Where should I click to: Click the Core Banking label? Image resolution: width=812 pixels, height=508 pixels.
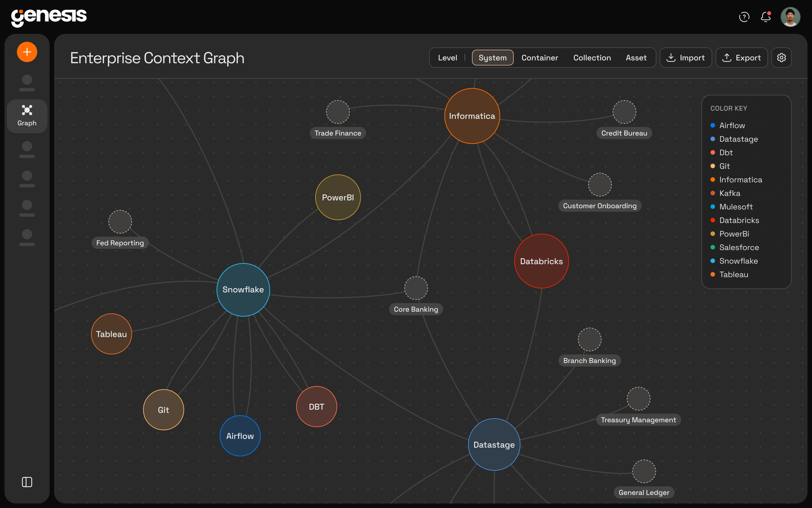pos(416,309)
